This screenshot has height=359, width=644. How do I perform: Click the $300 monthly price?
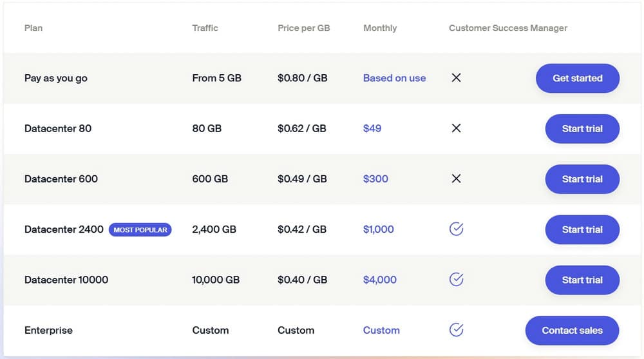(375, 179)
